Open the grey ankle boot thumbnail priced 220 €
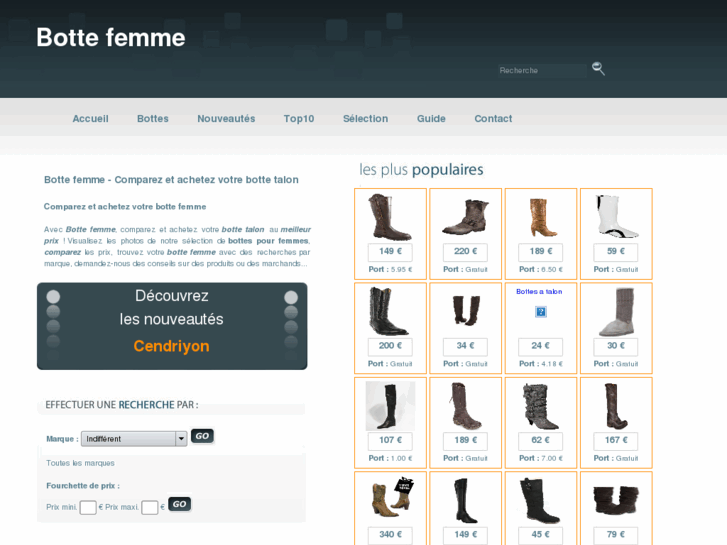This screenshot has height=545, width=727. pyautogui.click(x=466, y=217)
